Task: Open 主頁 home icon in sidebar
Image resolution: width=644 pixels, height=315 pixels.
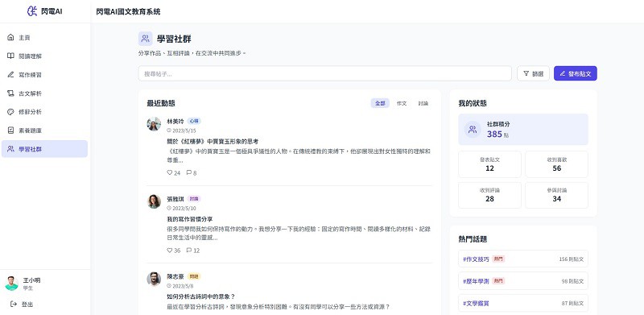Action: coord(10,37)
